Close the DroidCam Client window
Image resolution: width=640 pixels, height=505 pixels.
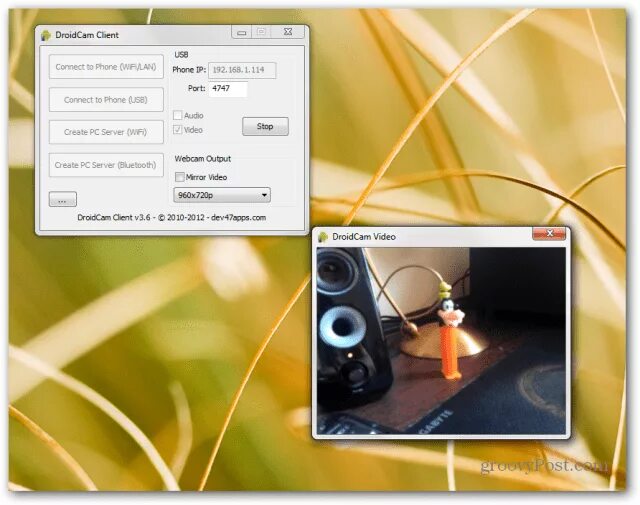point(288,32)
